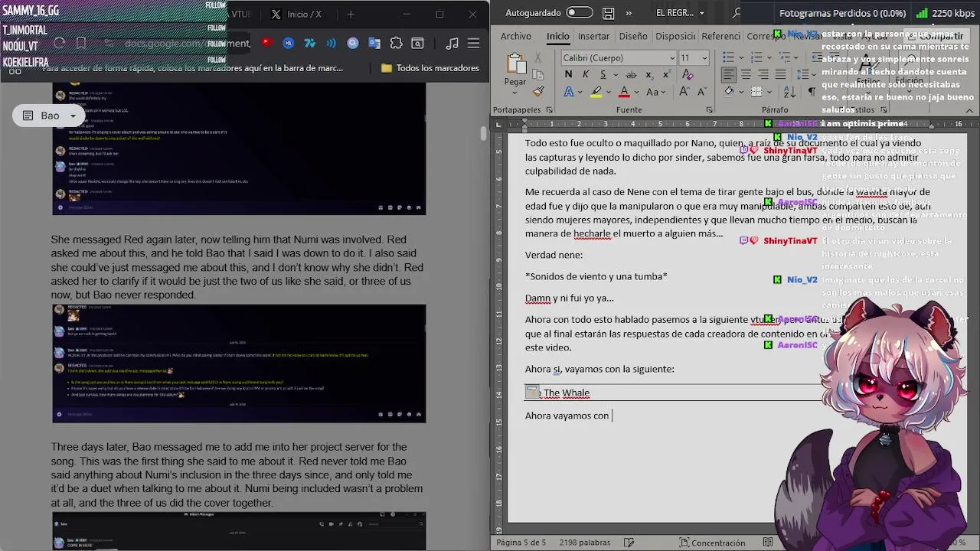Open the Archivo menu in Word
The image size is (980, 551).
[x=516, y=36]
